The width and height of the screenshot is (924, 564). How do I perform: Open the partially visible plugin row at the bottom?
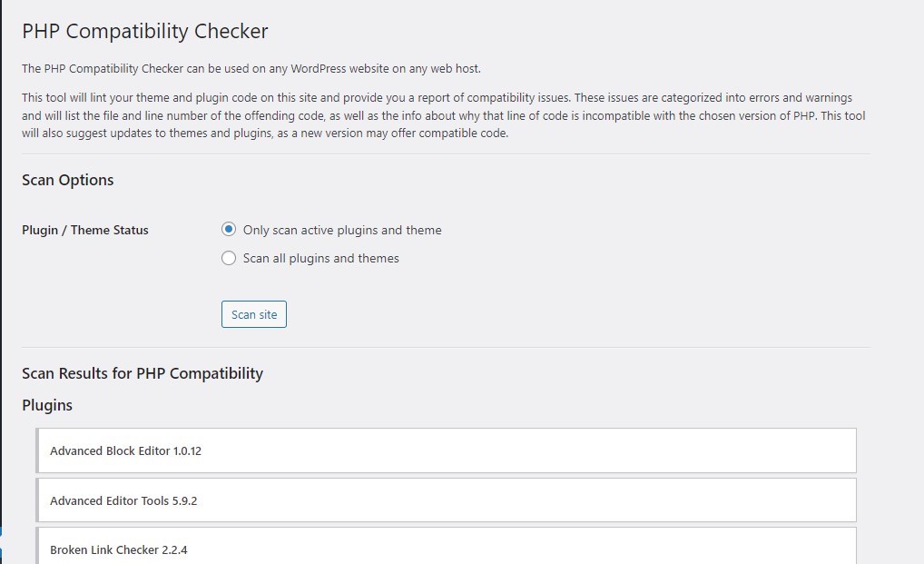(446, 549)
